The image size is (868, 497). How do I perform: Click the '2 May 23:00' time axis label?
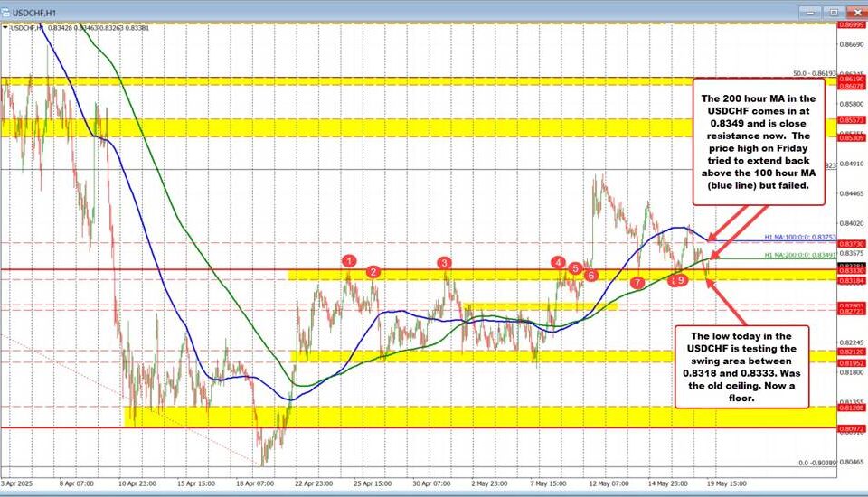[x=489, y=483]
